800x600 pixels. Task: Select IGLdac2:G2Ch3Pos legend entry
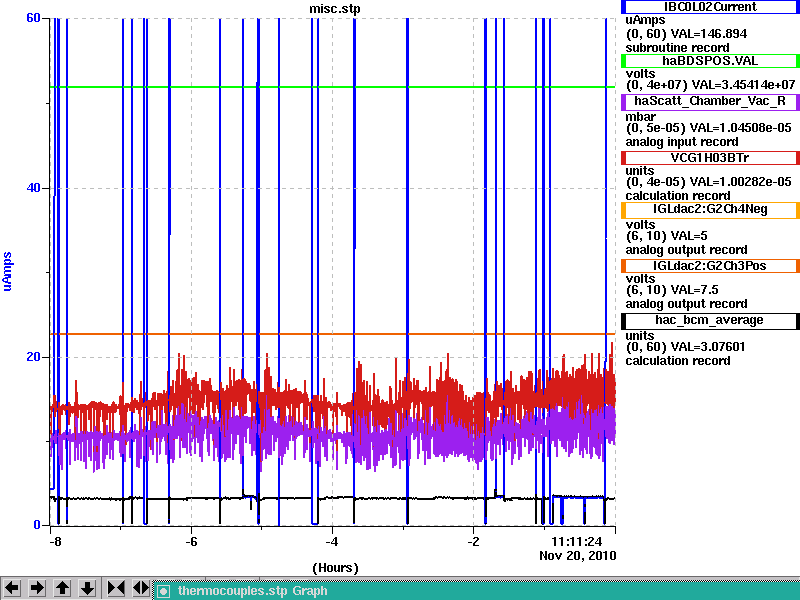710,266
